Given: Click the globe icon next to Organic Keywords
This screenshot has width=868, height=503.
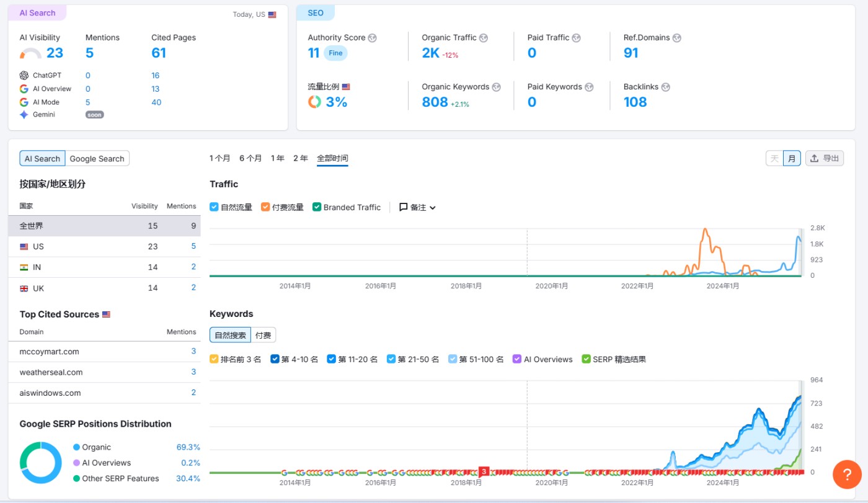Looking at the screenshot, I should tap(496, 87).
